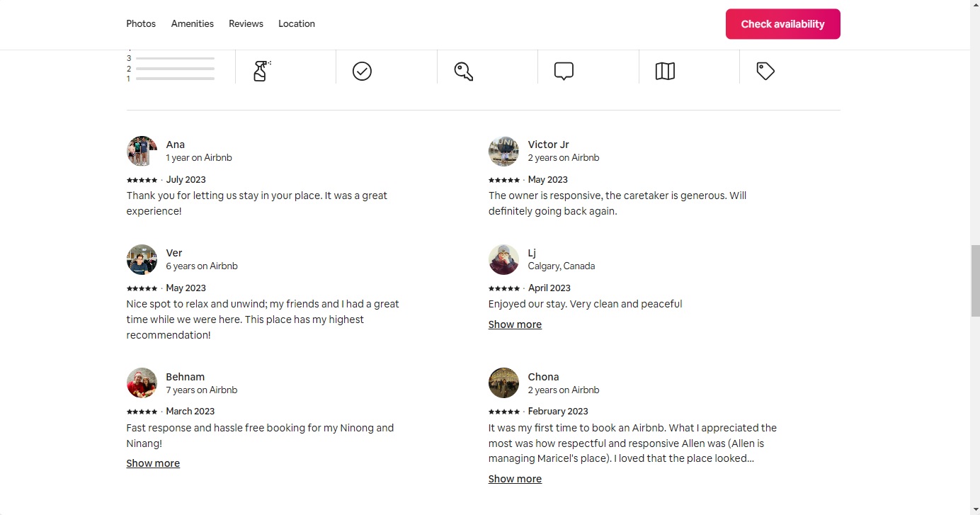This screenshot has height=515, width=980.
Task: Click Behnam's profile photo
Action: click(x=142, y=383)
